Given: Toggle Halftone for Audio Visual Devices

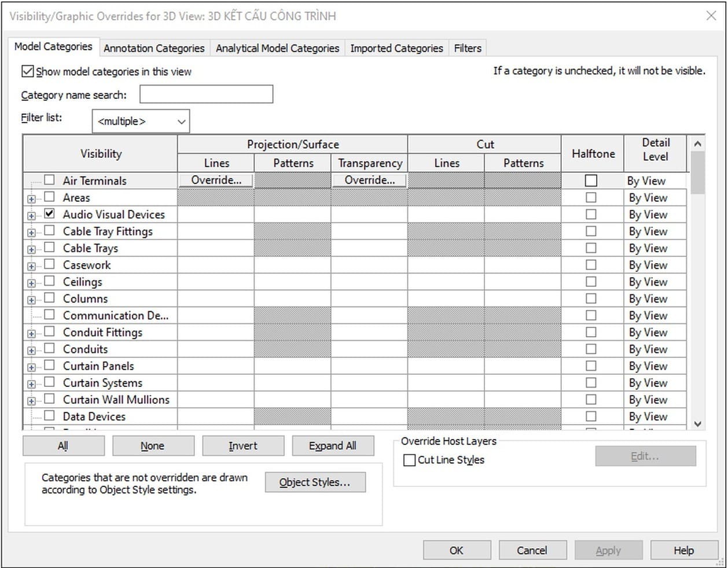Looking at the screenshot, I should click(591, 214).
